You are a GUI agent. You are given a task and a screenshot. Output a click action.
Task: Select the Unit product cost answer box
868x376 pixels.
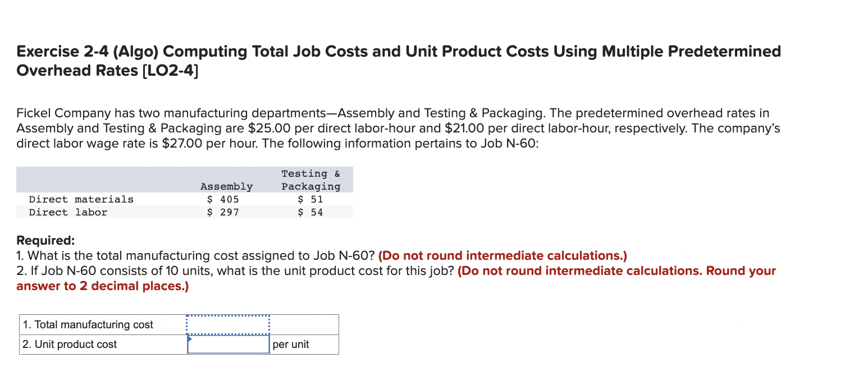tap(229, 344)
